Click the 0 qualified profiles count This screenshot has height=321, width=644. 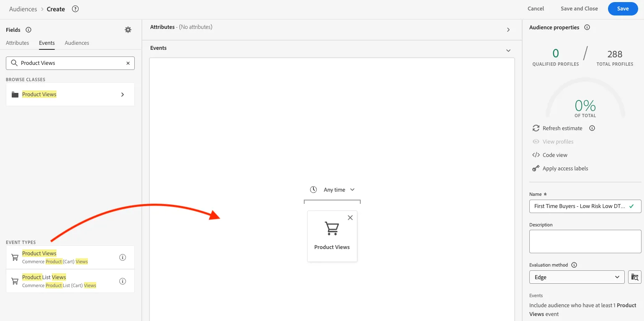[x=556, y=53]
